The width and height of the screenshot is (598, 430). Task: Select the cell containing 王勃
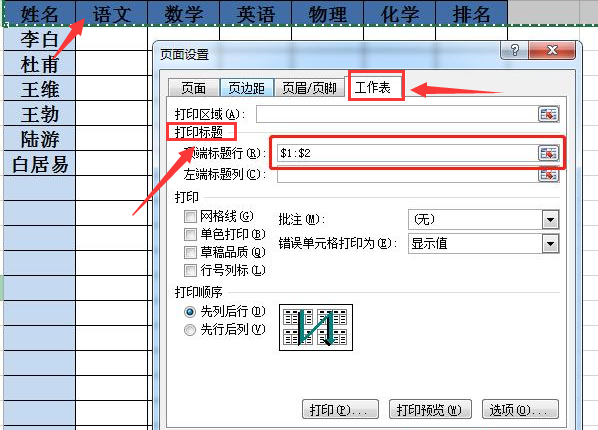39,113
